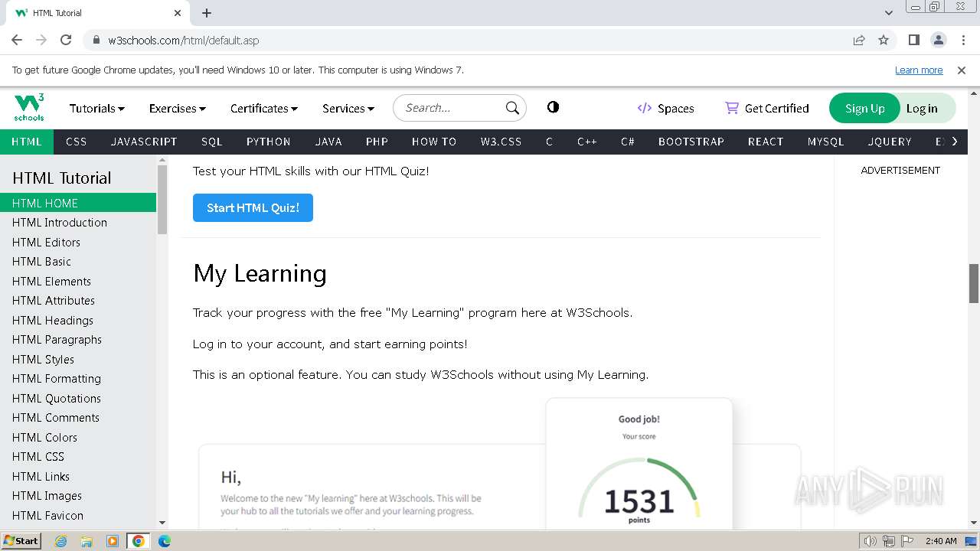Screen dimensions: 980x551
Task: Click sidebar scrollbar up arrow
Action: 162,160
